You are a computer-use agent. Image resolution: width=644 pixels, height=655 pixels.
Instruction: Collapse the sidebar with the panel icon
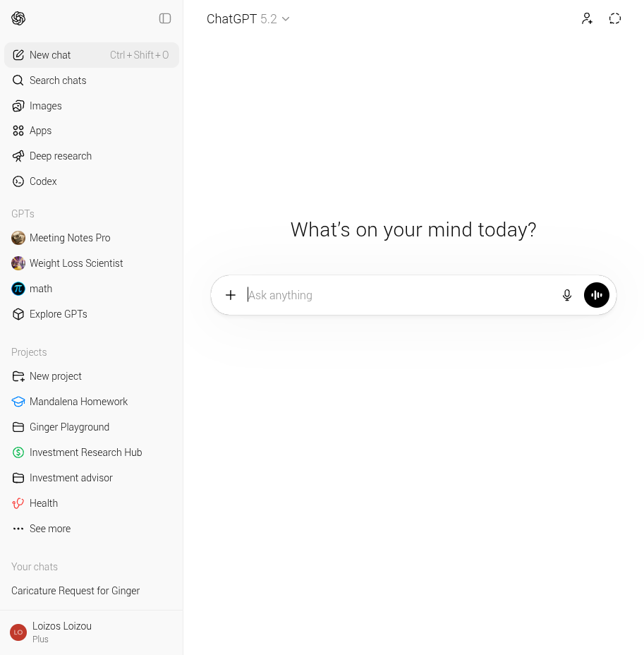point(165,18)
